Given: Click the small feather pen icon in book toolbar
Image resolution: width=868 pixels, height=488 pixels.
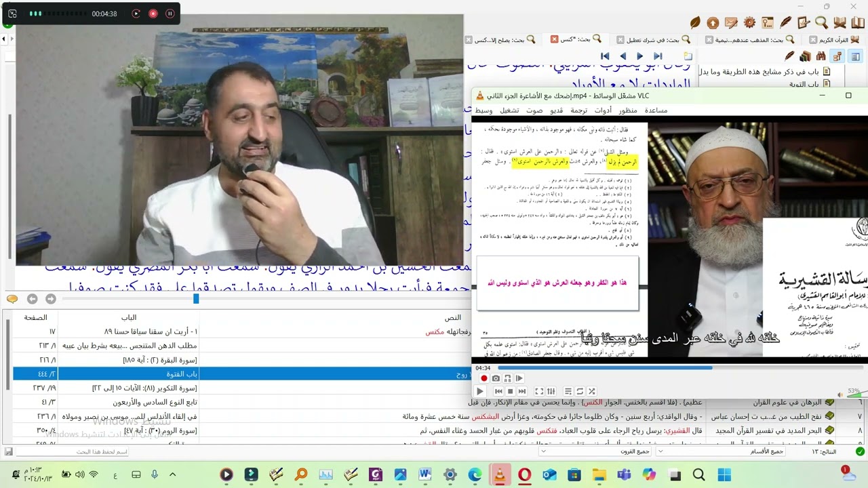Looking at the screenshot, I should click(789, 56).
